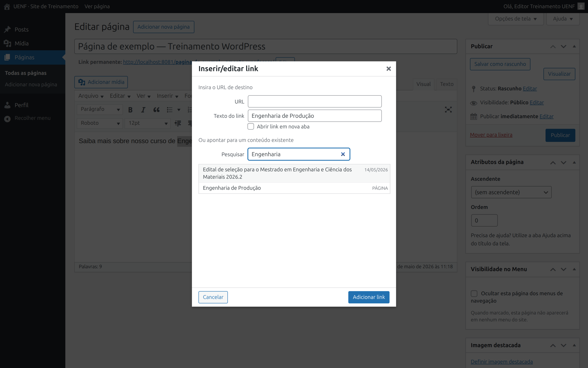The height and width of the screenshot is (368, 588).
Task: Click the user avatar in admin bar
Action: [581, 6]
